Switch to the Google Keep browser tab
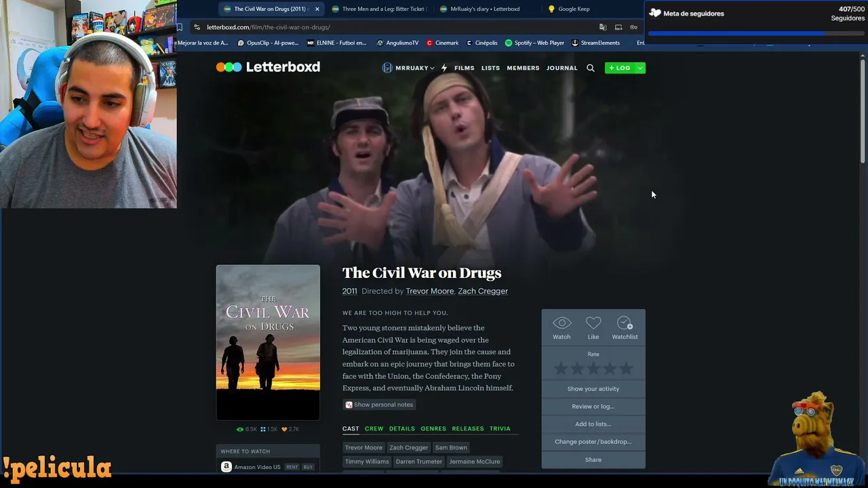The width and height of the screenshot is (868, 488). pyautogui.click(x=573, y=9)
